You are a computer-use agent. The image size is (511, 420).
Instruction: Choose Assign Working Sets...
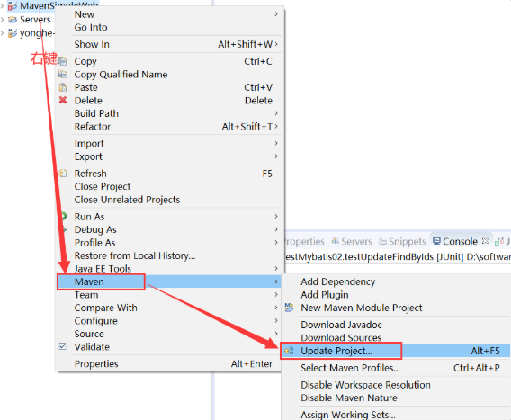348,415
